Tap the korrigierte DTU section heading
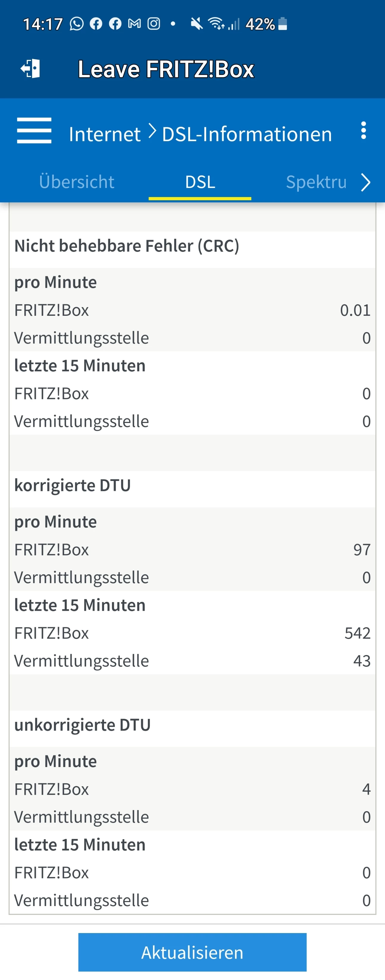 pos(73,485)
